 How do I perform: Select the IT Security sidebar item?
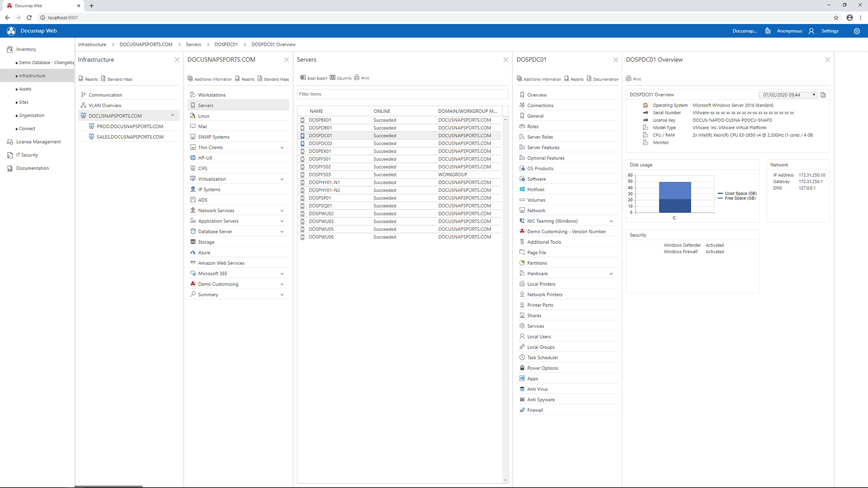26,155
